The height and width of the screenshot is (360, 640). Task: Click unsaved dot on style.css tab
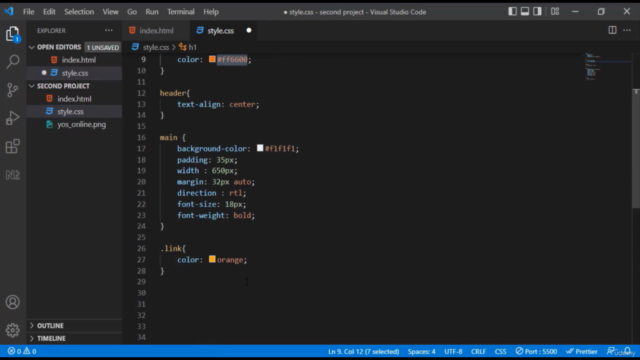tap(249, 31)
